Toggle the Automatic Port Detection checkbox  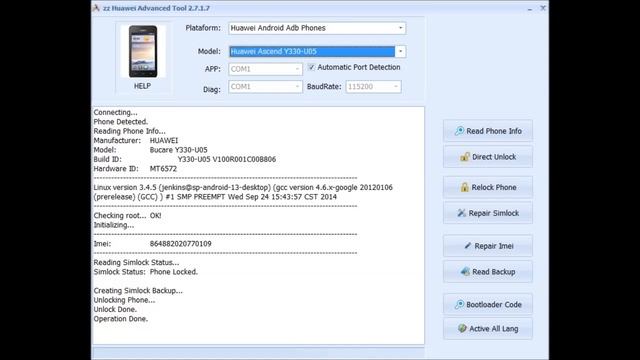(311, 67)
